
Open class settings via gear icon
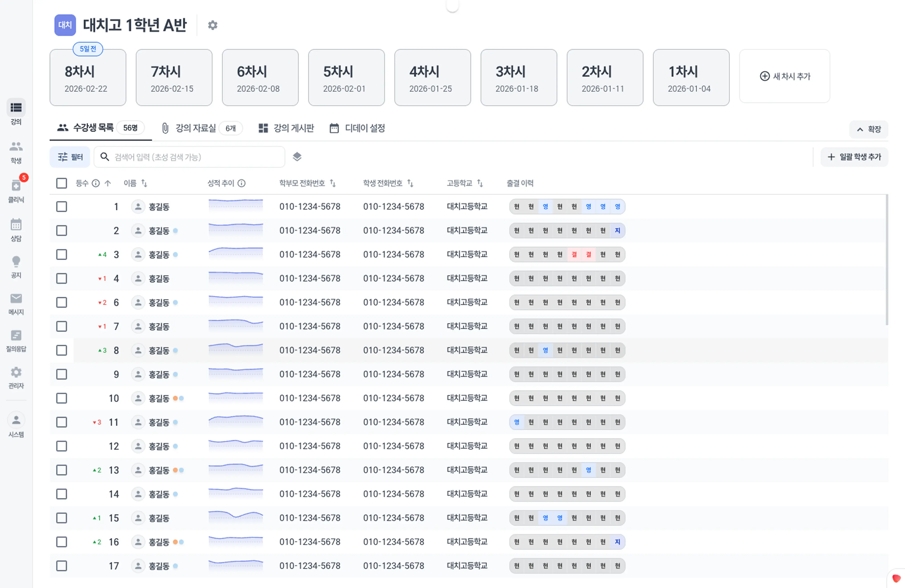[212, 25]
